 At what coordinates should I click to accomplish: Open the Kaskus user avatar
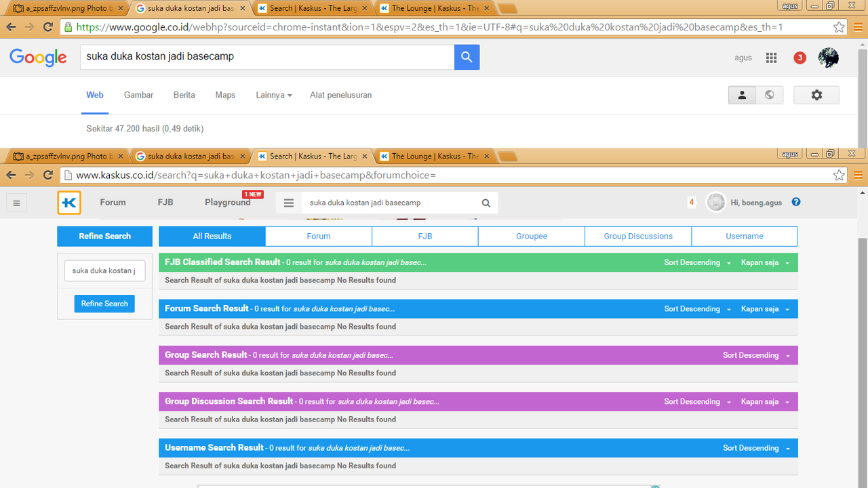(715, 202)
